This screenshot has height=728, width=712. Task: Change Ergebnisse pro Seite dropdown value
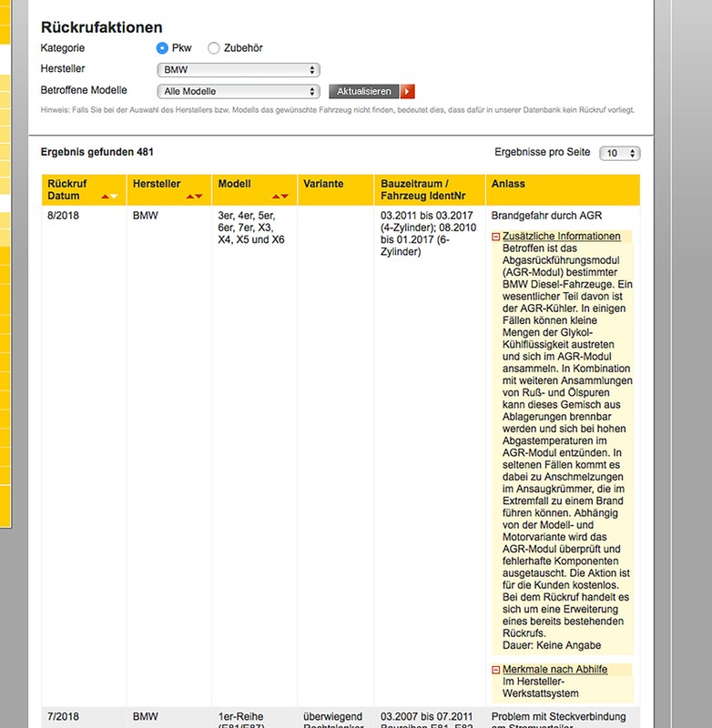pyautogui.click(x=619, y=153)
